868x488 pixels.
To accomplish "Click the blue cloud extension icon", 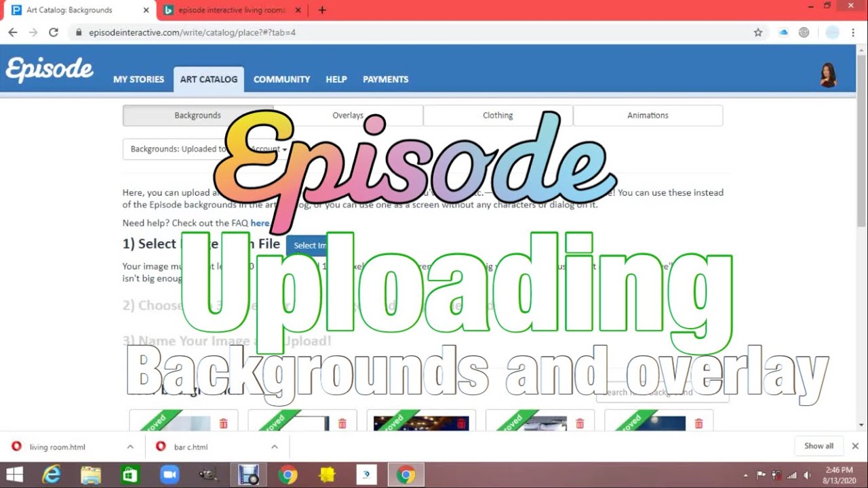I will pyautogui.click(x=783, y=32).
